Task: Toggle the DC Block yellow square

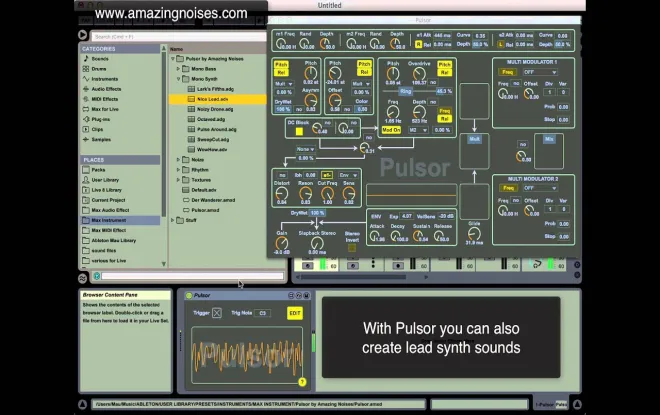Action: click(299, 132)
